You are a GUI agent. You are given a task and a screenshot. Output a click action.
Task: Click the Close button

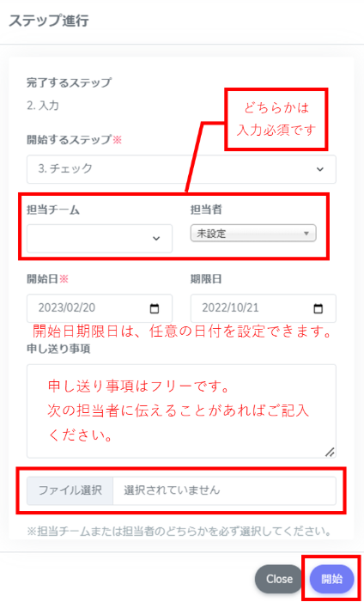(279, 579)
